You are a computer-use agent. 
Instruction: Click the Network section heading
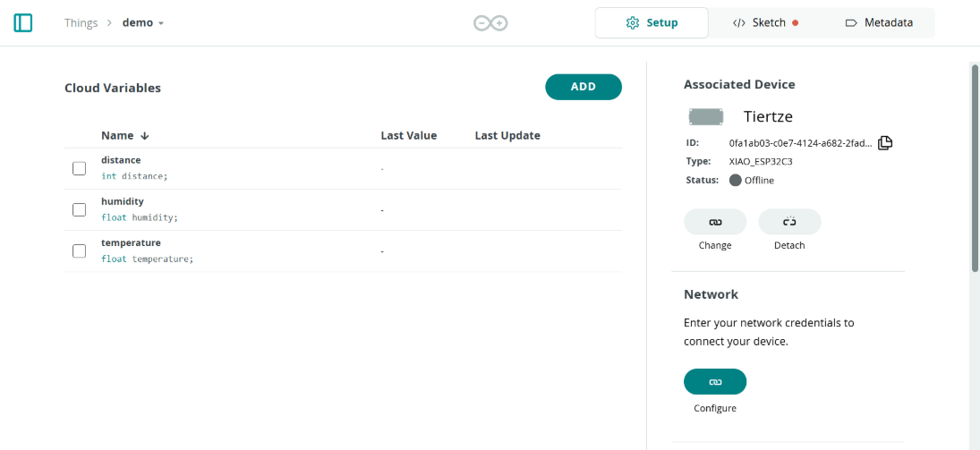tap(712, 294)
